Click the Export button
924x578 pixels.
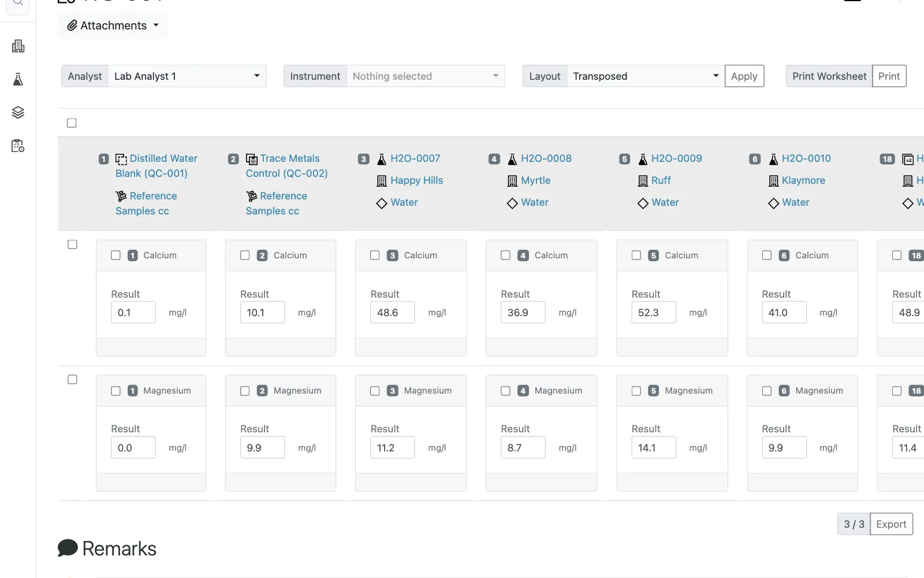coord(891,524)
